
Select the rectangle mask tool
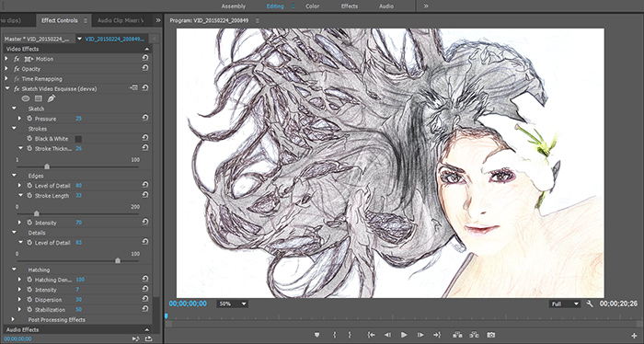[39, 98]
